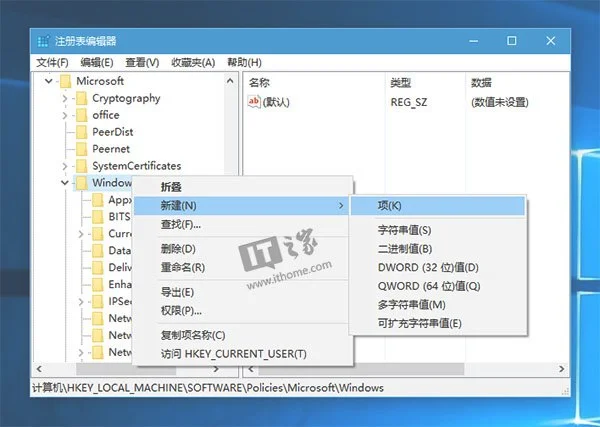This screenshot has width=600, height=427.
Task: Select the PeerDist folder icon
Action: pos(81,132)
